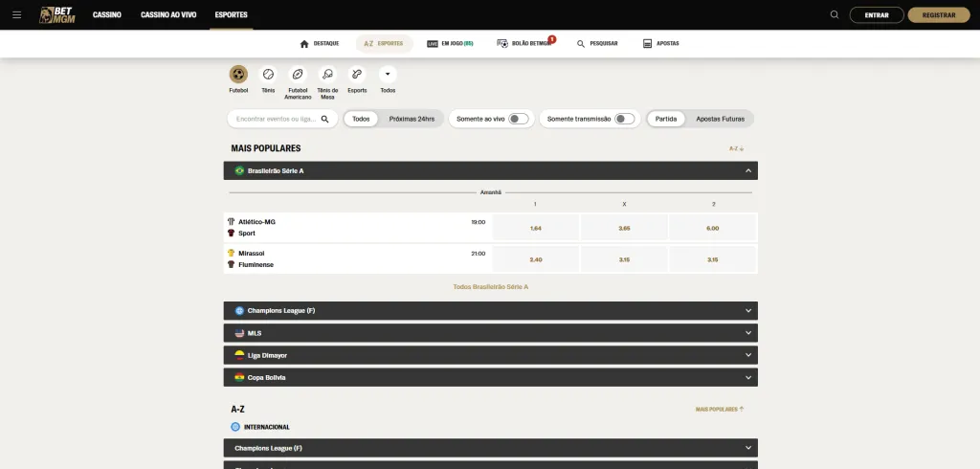980x469 pixels.
Task: Click the Sport team jersey icon
Action: pyautogui.click(x=232, y=233)
